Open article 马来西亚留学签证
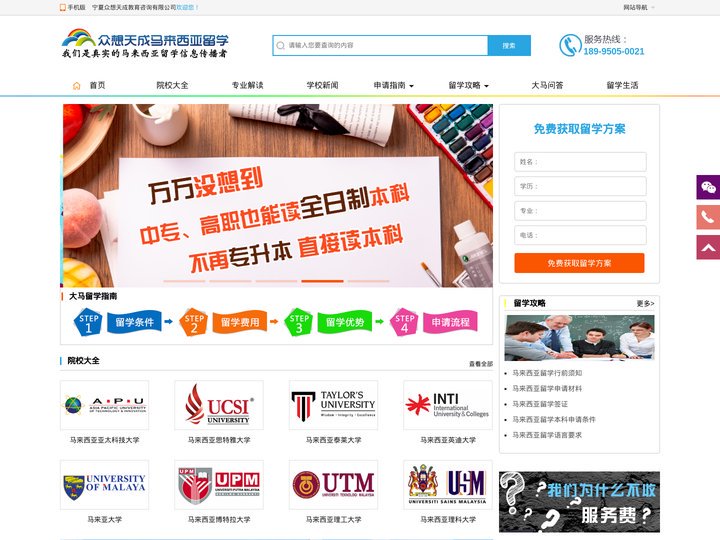Image resolution: width=720 pixels, height=540 pixels. [x=540, y=404]
